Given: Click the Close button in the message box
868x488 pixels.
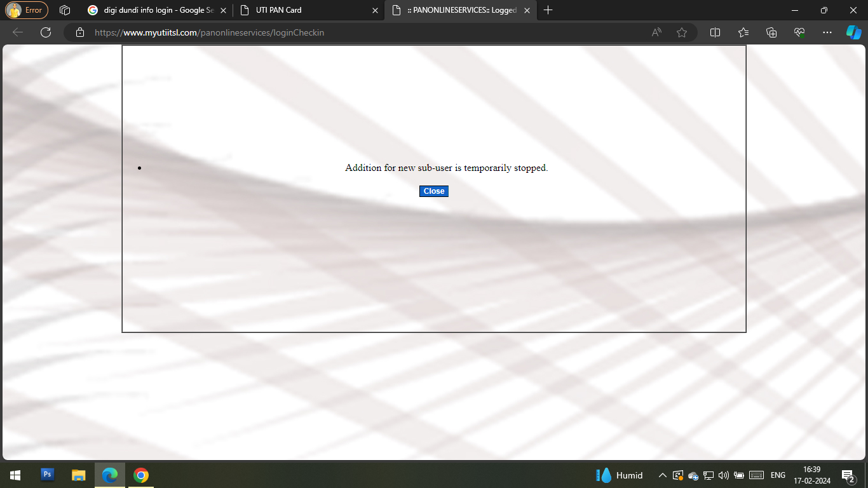Looking at the screenshot, I should 433,191.
